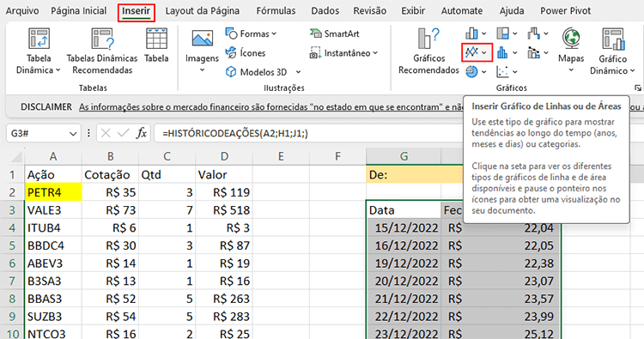Open Gráficos Recomendados

click(x=428, y=51)
